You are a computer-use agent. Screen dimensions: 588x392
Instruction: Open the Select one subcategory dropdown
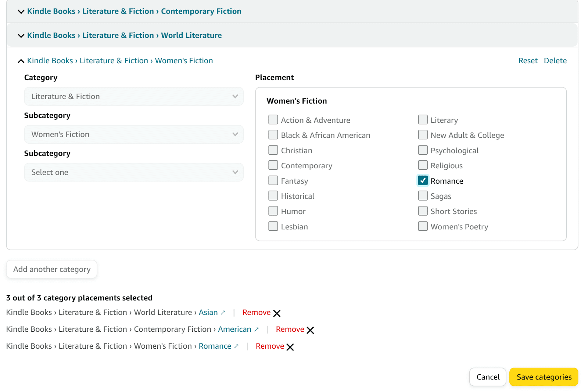[x=133, y=172]
